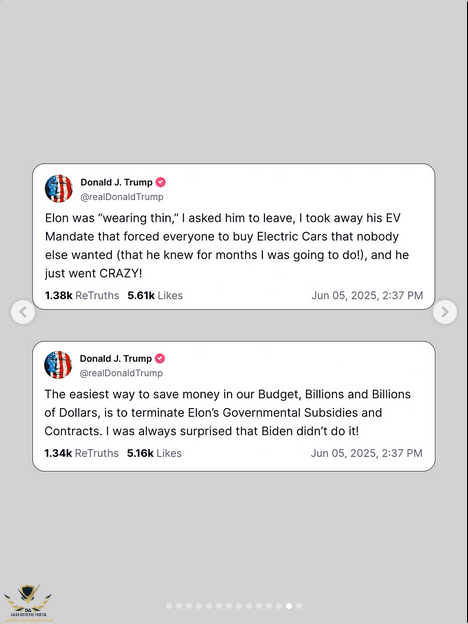The height and width of the screenshot is (624, 468).
Task: Select the currently active white carousel dot
Action: 289,606
